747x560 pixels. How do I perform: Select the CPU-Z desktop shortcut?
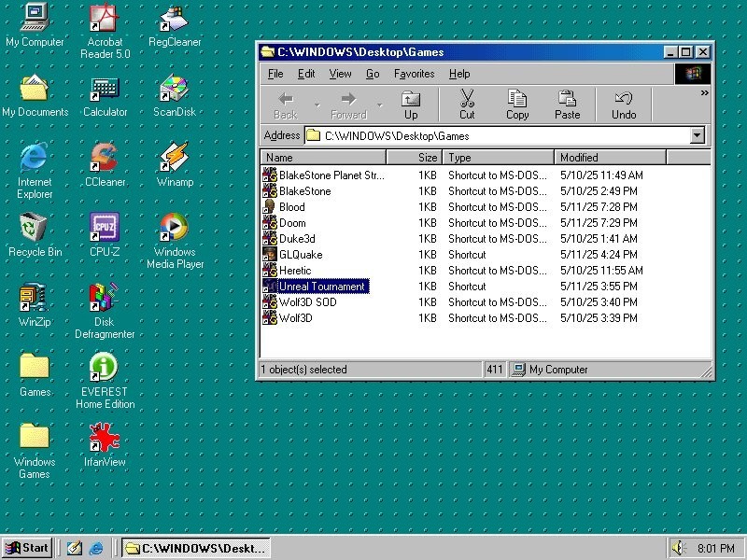tap(105, 229)
